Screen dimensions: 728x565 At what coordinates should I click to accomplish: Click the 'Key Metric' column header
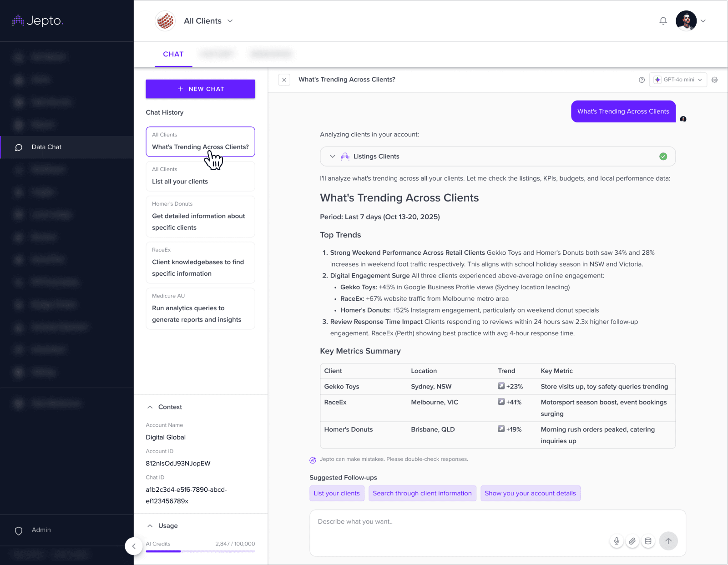coord(556,371)
